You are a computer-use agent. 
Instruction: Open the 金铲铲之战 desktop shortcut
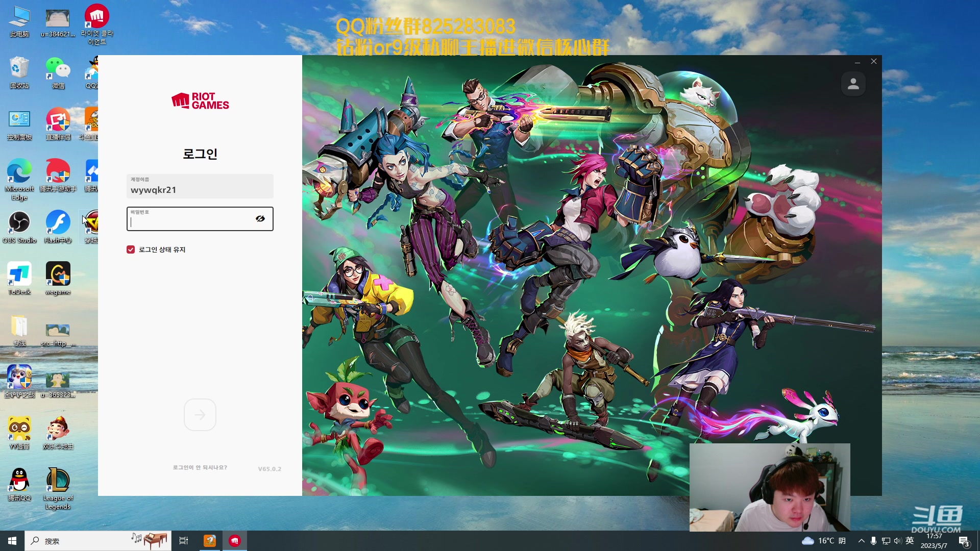tap(19, 382)
